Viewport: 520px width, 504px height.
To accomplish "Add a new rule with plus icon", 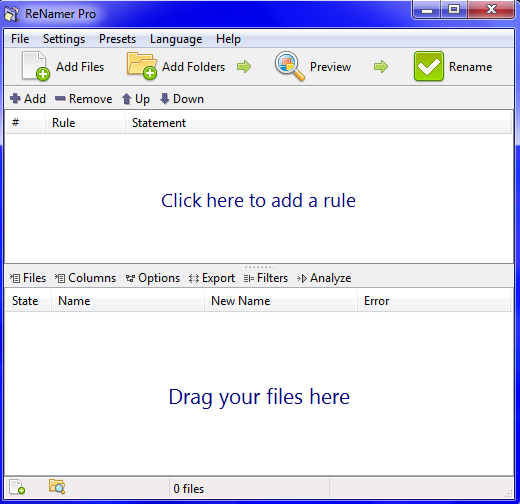I will click(15, 99).
